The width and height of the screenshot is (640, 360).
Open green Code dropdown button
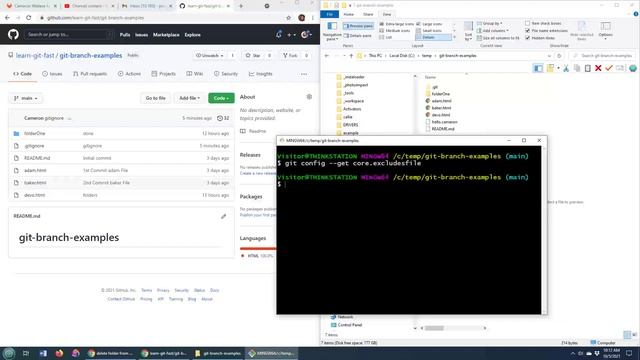[221, 98]
